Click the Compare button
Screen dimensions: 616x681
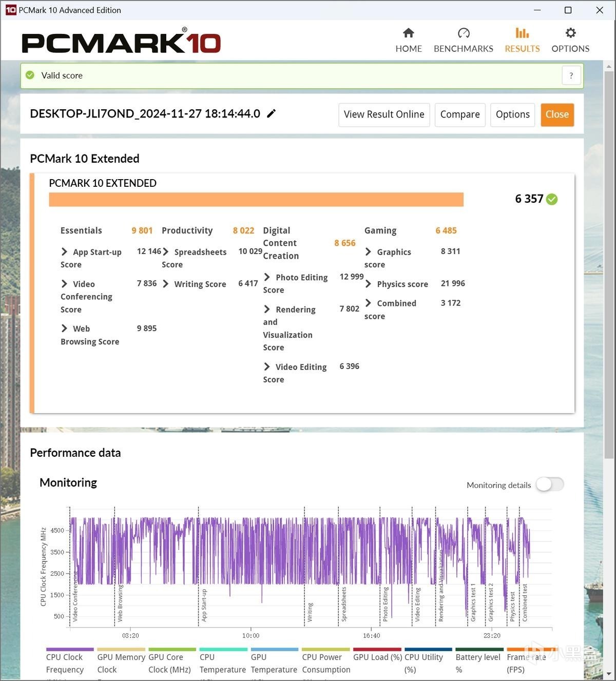460,114
